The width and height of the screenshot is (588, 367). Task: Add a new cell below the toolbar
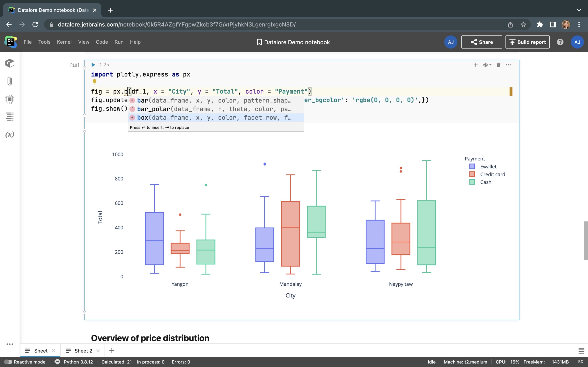click(475, 65)
